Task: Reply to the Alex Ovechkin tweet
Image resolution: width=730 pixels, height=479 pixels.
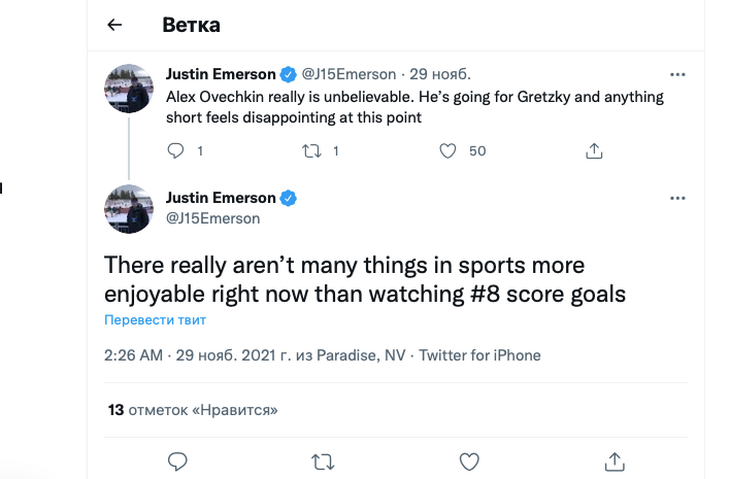Action: pos(177,151)
